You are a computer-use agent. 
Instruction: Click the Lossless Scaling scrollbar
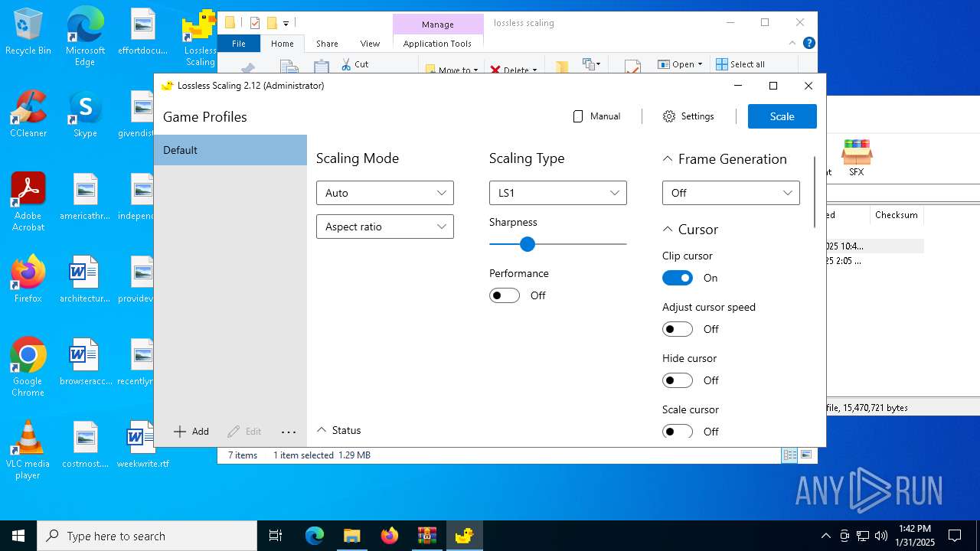(815, 191)
